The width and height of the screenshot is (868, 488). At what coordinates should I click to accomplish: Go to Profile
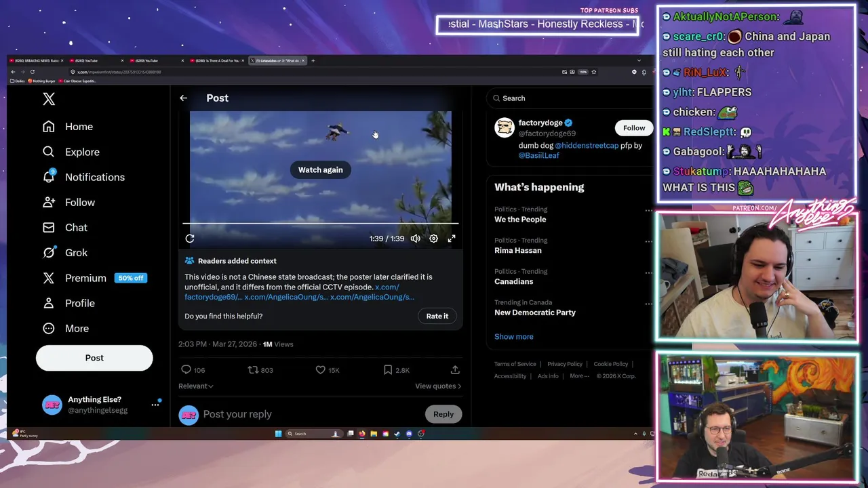(68, 303)
